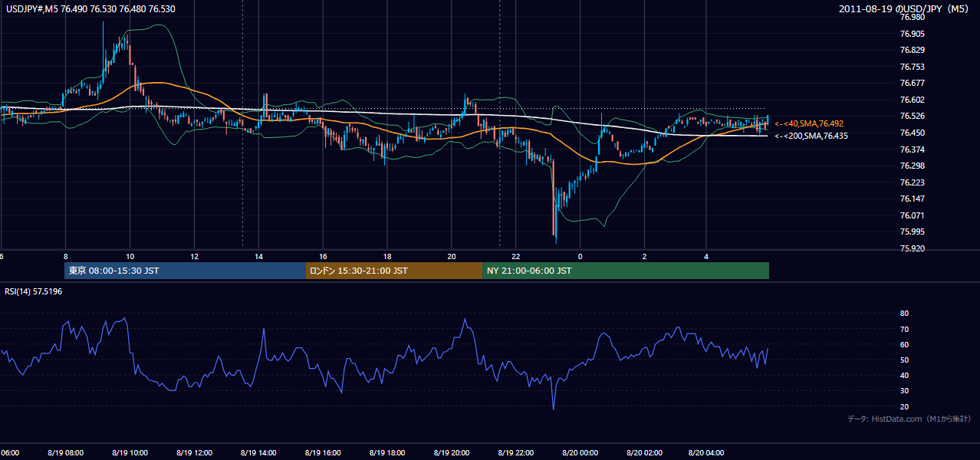Click RSI axis level 60
Viewport: 980px width, 460px height.
coord(905,344)
